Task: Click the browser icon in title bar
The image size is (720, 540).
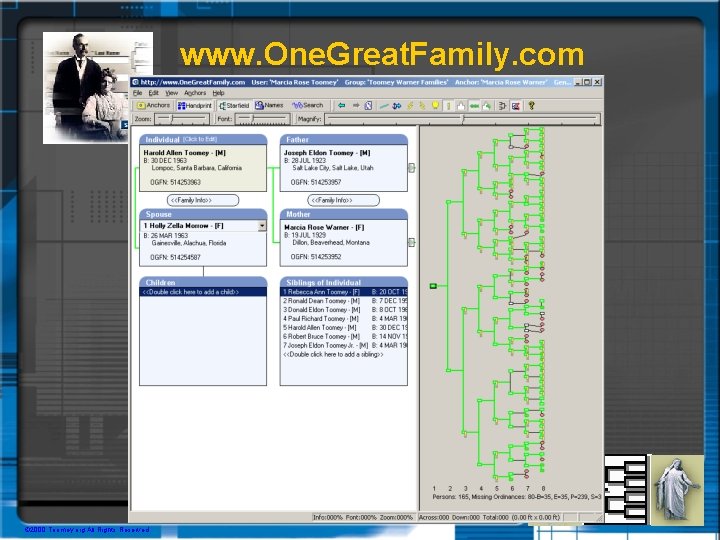Action: pos(135,82)
